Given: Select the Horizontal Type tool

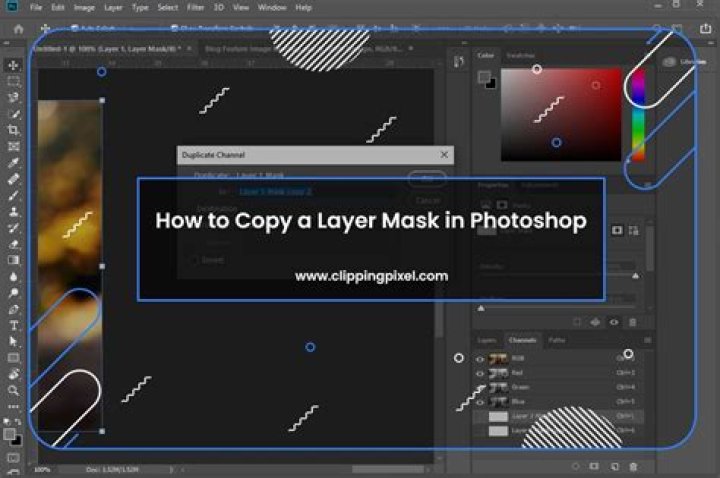Looking at the screenshot, I should (x=13, y=326).
